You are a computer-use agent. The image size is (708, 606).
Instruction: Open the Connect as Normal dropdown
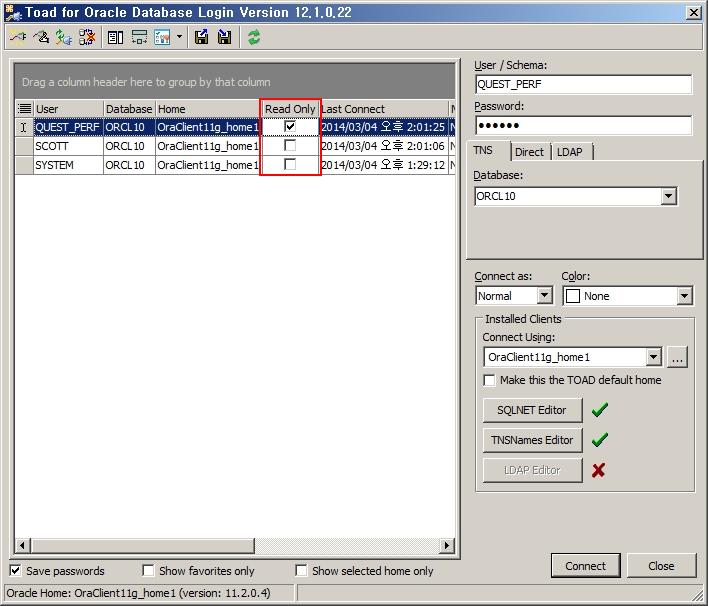[x=545, y=296]
